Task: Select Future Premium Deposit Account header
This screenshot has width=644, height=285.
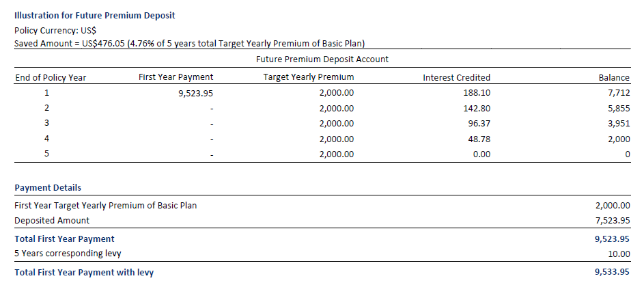Action: [322, 59]
